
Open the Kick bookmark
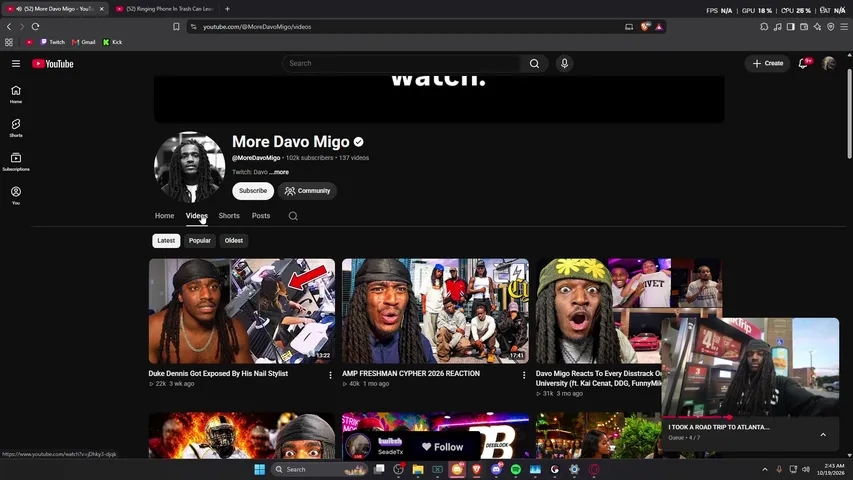point(113,42)
